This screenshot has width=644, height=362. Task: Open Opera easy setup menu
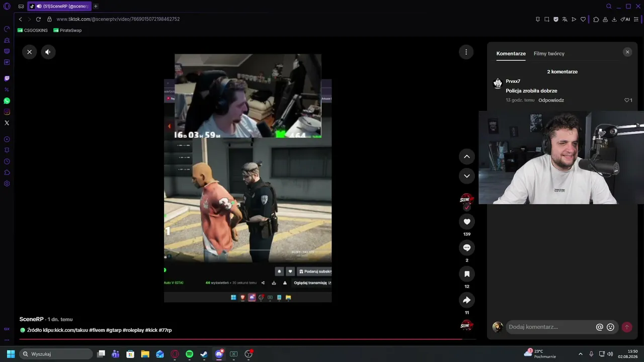636,19
